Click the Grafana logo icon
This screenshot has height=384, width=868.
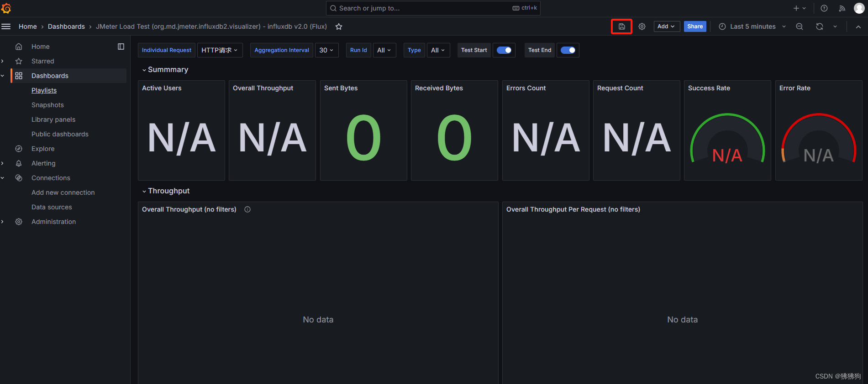coord(6,8)
